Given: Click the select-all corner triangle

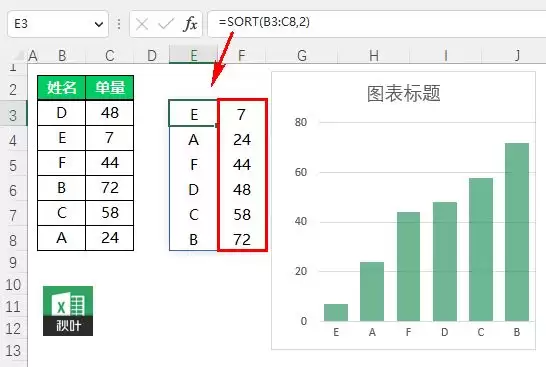Looking at the screenshot, I should coord(20,55).
